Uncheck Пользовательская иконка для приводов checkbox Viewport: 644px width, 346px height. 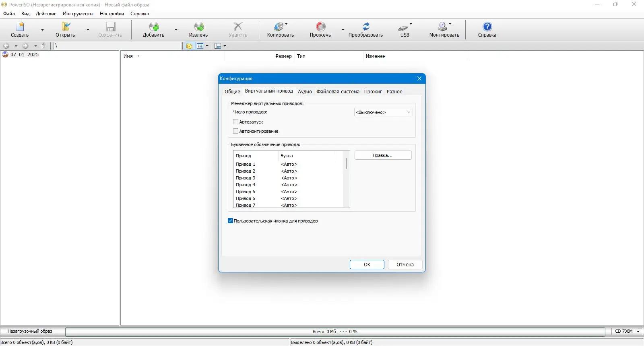(231, 221)
